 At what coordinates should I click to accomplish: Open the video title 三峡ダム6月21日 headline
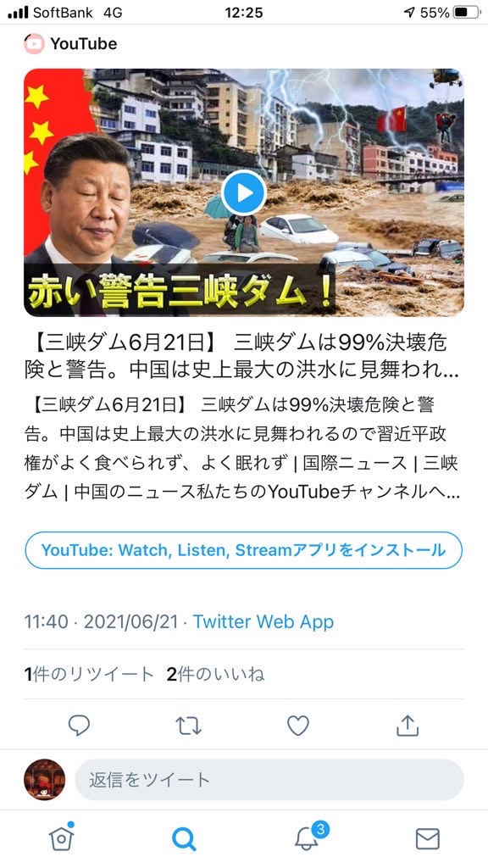point(241,357)
